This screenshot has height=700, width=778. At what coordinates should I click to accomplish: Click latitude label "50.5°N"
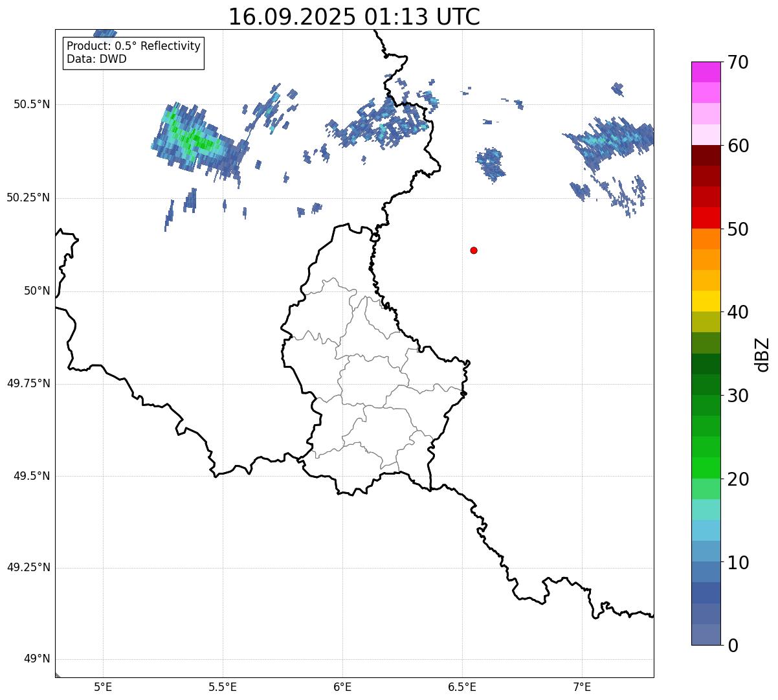point(32,104)
